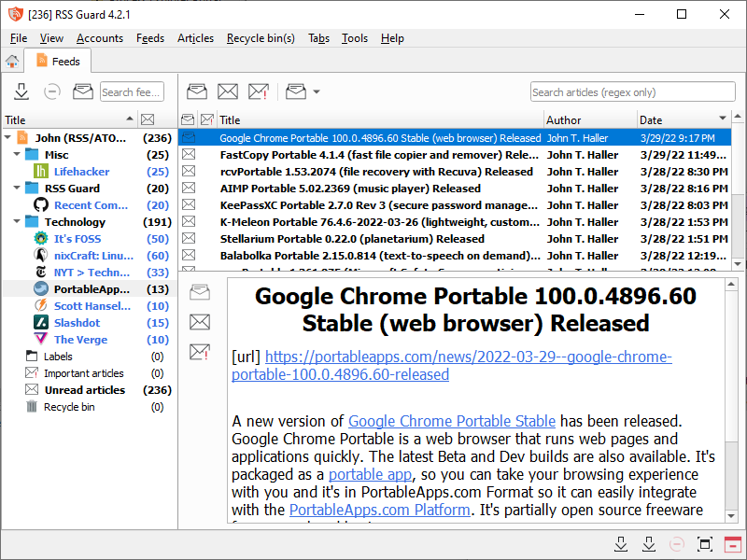Click the Recycle bin trash icon

click(32, 407)
